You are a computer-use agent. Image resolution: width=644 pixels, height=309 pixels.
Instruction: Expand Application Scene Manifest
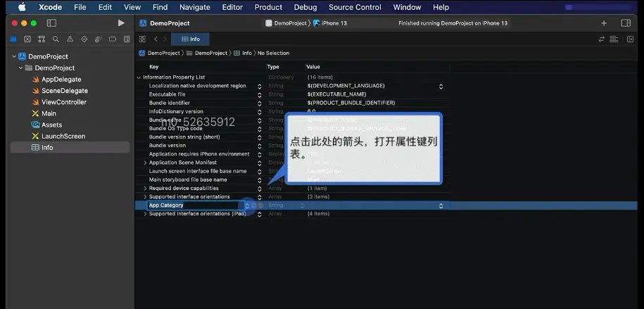pyautogui.click(x=145, y=163)
